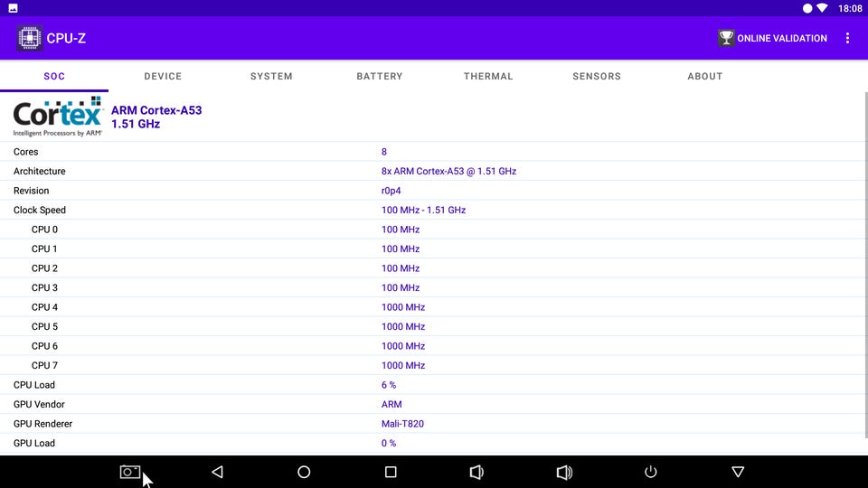Select the THERMAL tab

(x=488, y=76)
